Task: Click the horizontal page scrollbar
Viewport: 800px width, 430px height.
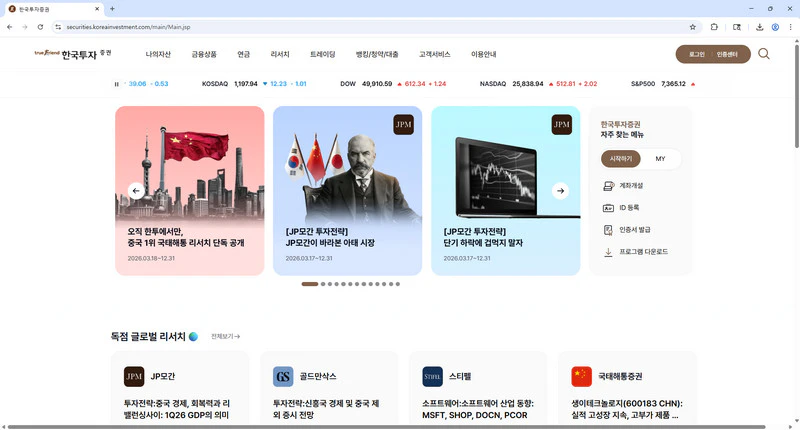Action: (x=387, y=426)
